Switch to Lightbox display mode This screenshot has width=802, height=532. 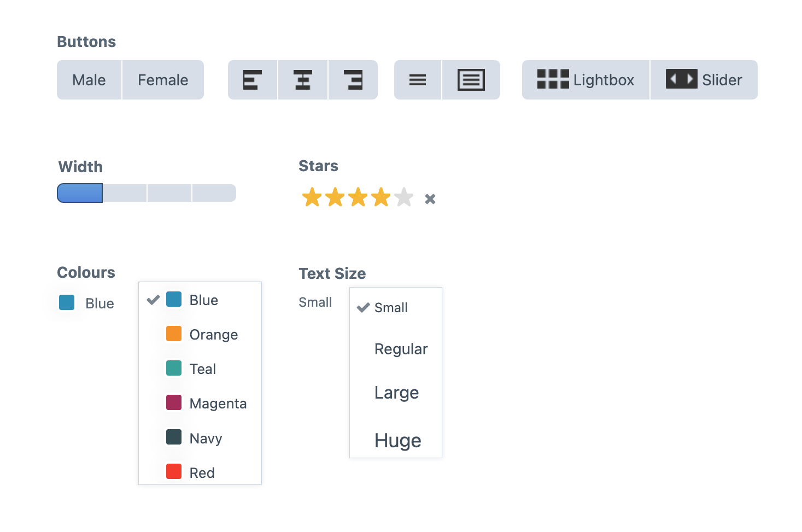click(x=586, y=80)
